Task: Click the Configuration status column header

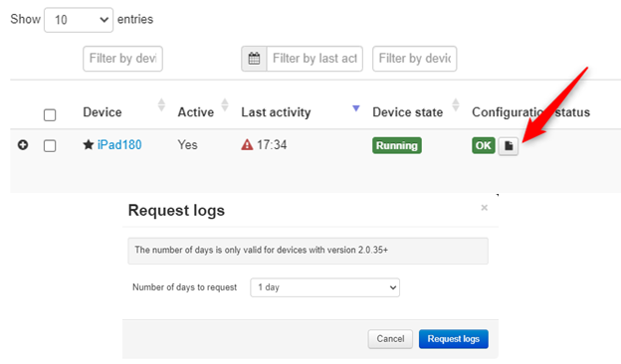Action: [x=530, y=112]
